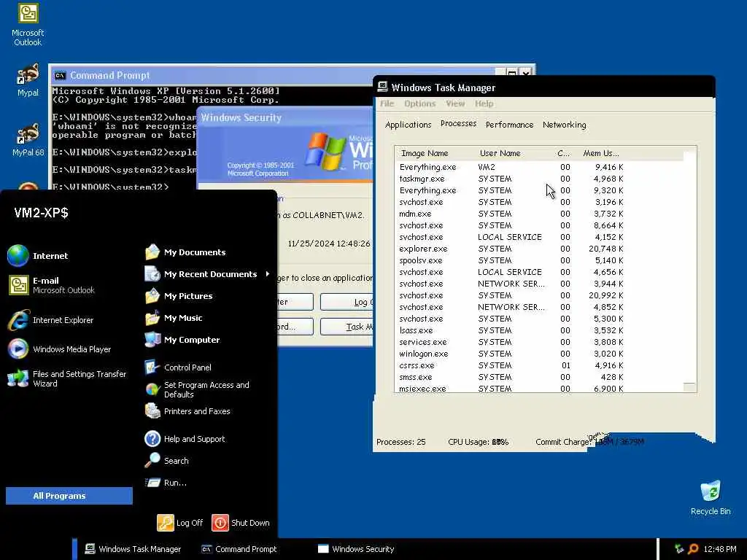This screenshot has height=560, width=747.
Task: Open Search from Start menu
Action: 167,461
